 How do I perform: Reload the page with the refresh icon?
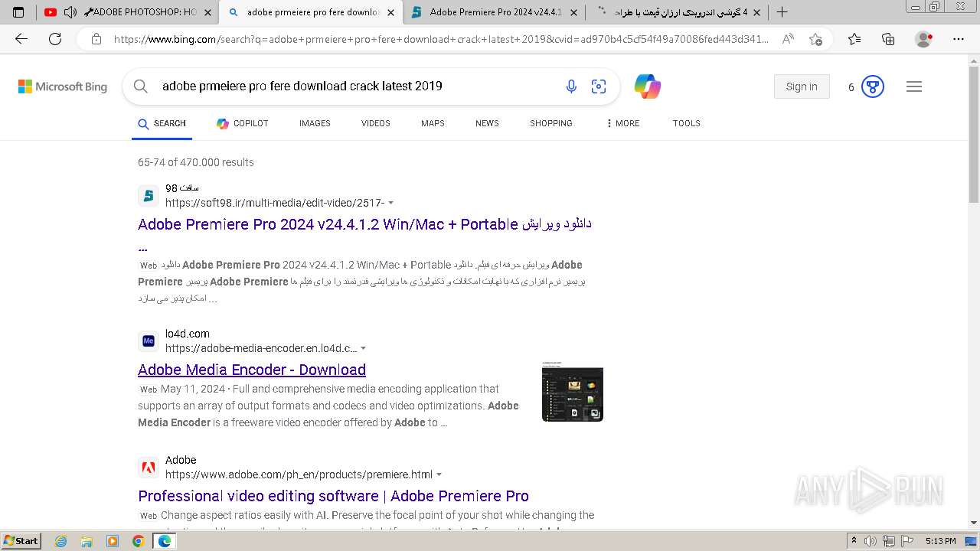55,39
